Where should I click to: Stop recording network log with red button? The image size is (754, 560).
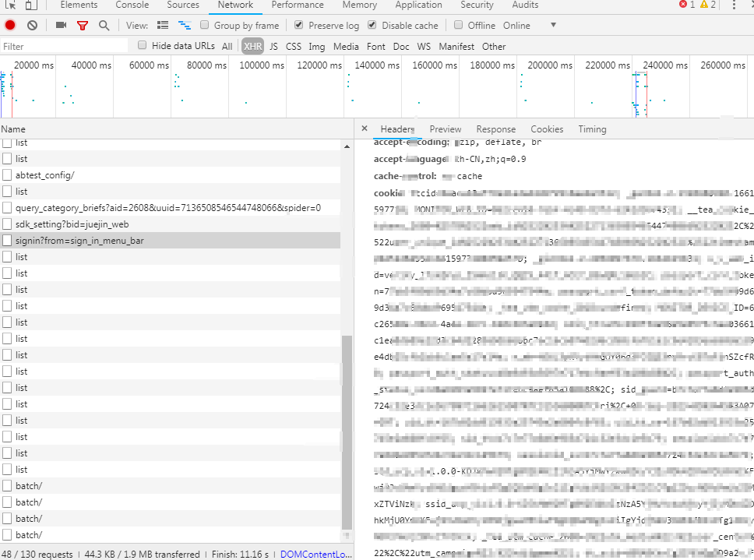click(9, 26)
